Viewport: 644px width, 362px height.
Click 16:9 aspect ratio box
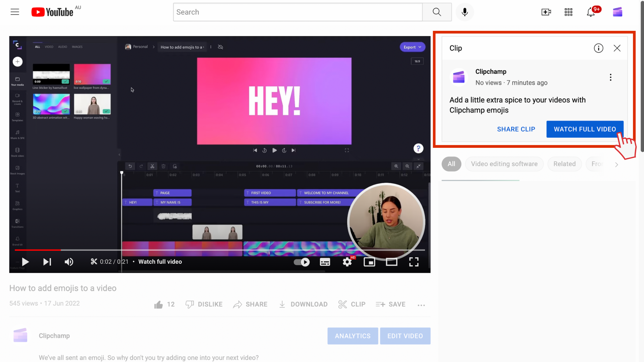(417, 61)
